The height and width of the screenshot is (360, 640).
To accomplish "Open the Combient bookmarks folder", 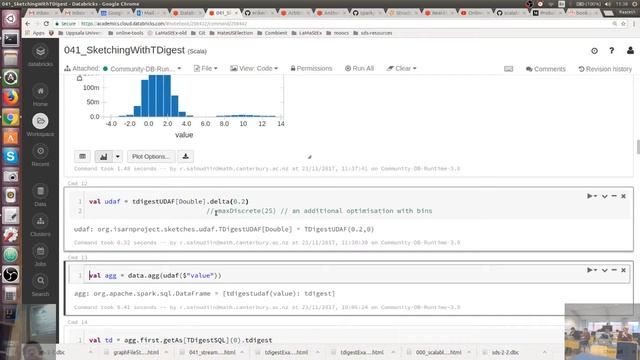I will click(272, 33).
